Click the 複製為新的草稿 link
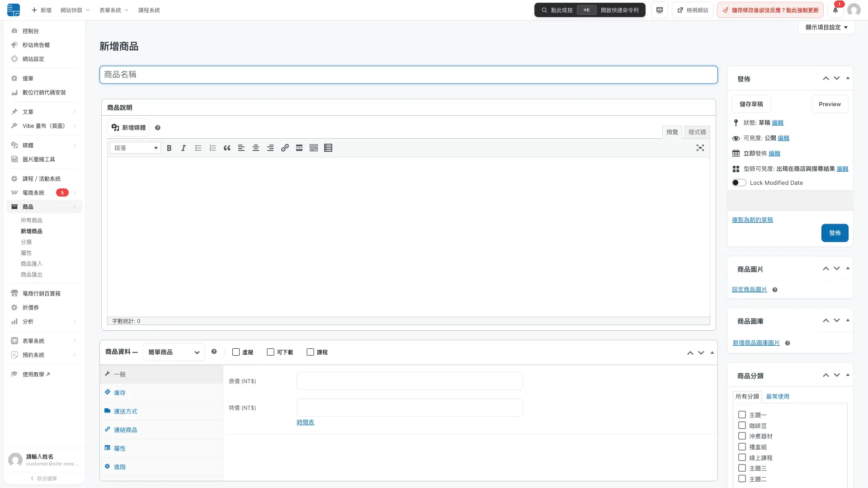The image size is (868, 488). pyautogui.click(x=752, y=220)
